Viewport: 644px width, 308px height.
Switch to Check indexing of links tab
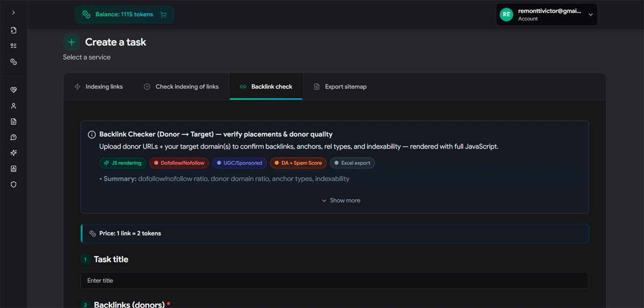(181, 86)
